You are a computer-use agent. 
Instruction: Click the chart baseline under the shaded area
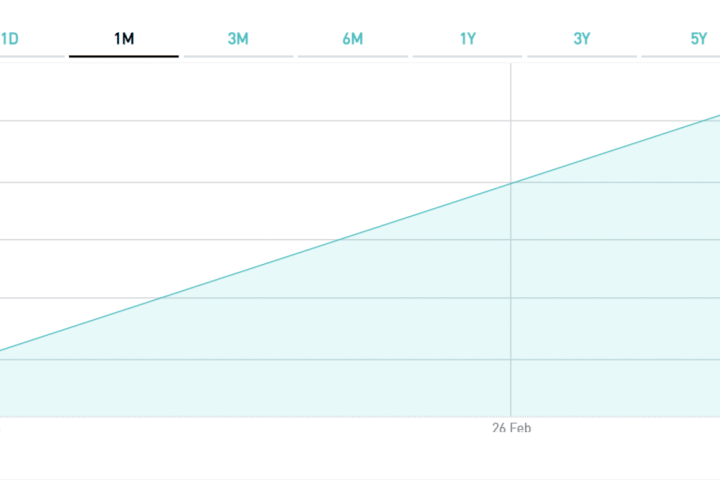coord(300,416)
